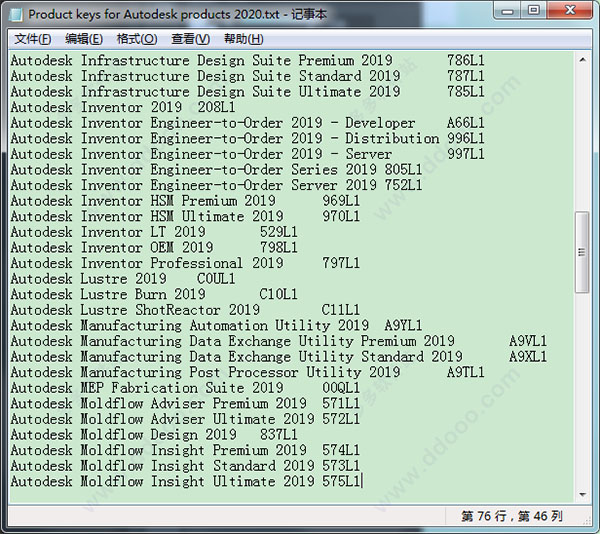600x534 pixels.
Task: Maximize the Notepad window
Action: click(x=533, y=10)
